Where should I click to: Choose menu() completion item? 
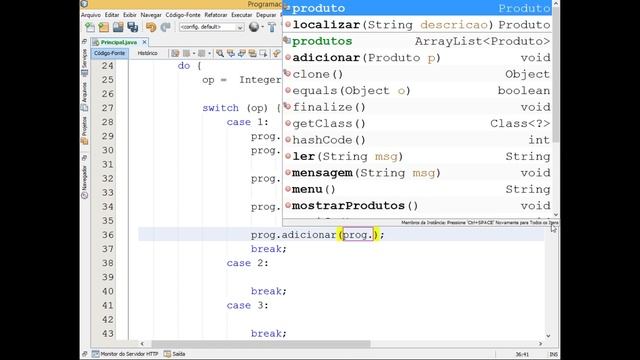pos(417,189)
